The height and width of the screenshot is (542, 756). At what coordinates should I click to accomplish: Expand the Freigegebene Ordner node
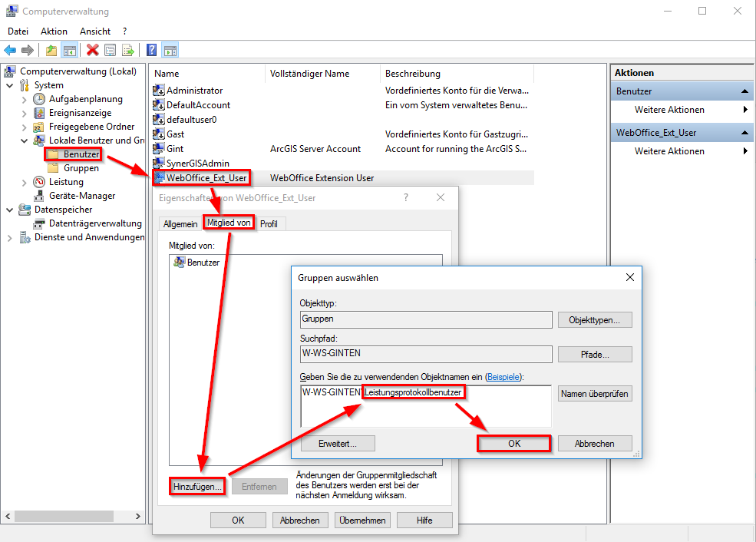click(24, 127)
